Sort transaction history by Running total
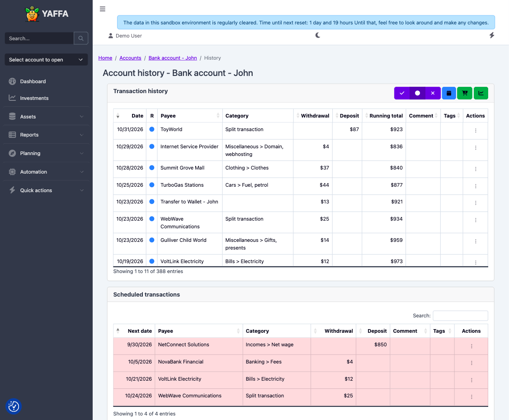The width and height of the screenshot is (509, 420). click(384, 116)
